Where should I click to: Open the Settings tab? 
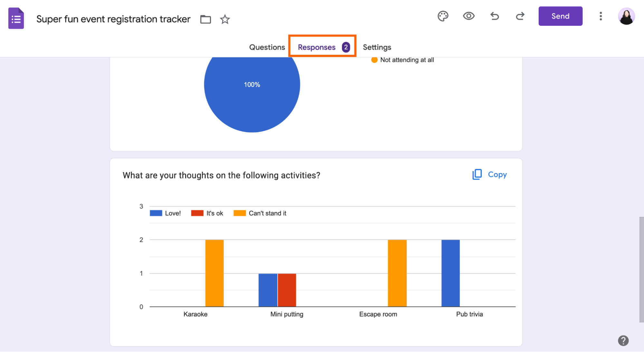click(x=377, y=47)
